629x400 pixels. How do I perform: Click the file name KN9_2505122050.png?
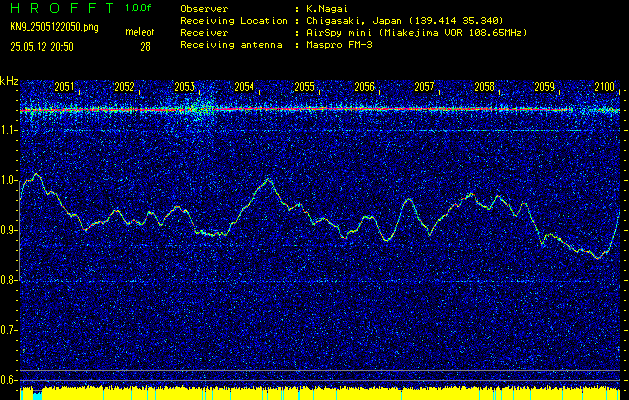(54, 27)
